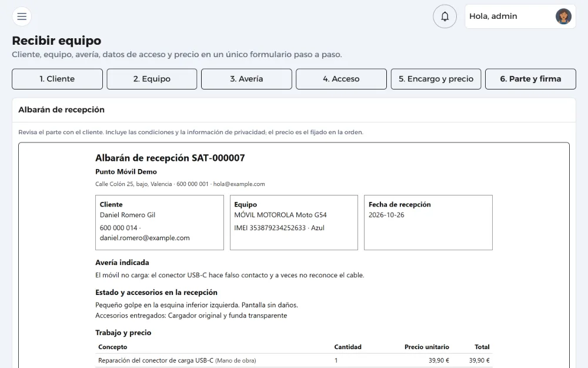Click 'Estado y accesorios en la recepción' heading
Screen dimensions: 588x368
(x=156, y=292)
